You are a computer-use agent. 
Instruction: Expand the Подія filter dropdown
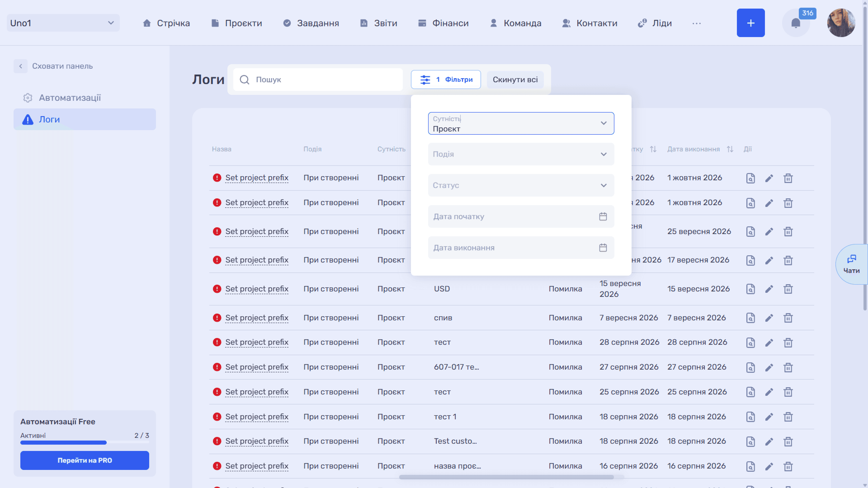521,154
